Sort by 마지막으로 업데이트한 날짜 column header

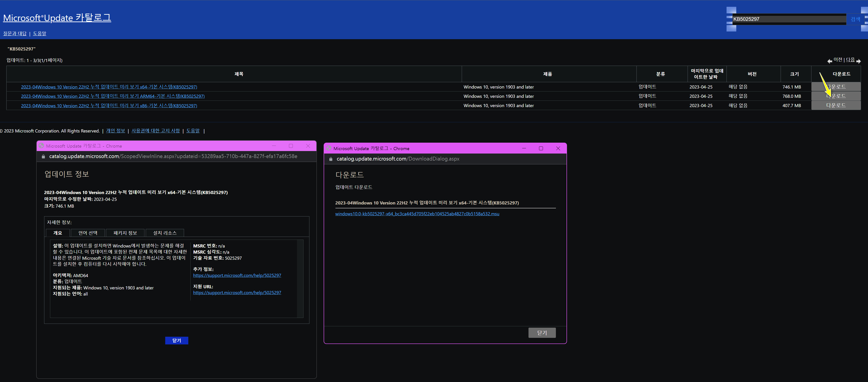[x=707, y=74]
